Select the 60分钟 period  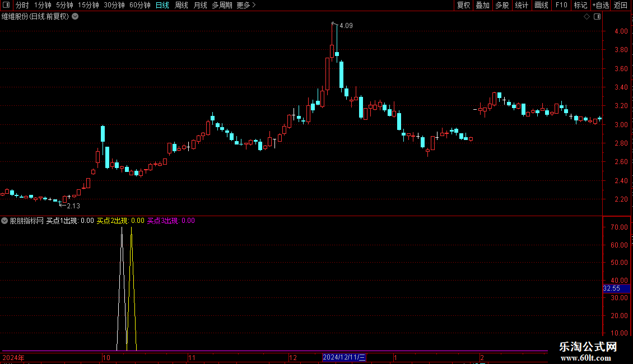coord(140,5)
